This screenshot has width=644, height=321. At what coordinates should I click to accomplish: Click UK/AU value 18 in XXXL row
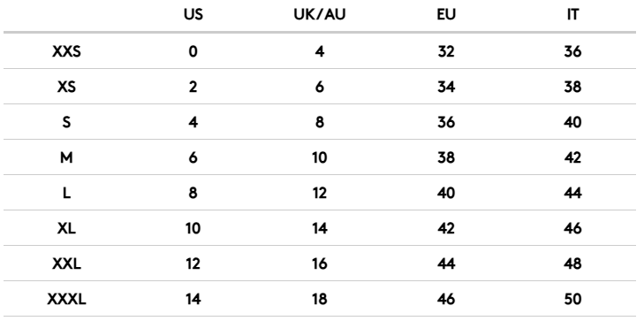320,299
